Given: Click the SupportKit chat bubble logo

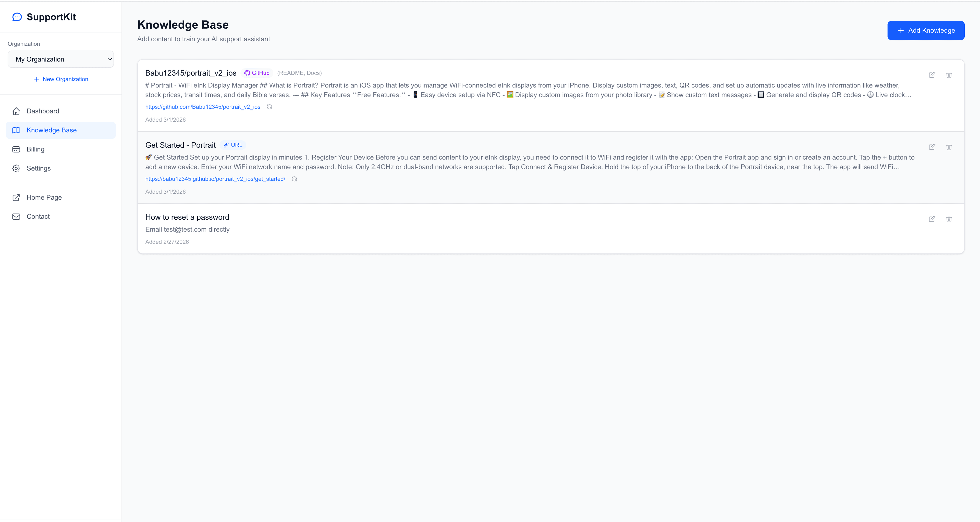Looking at the screenshot, I should [x=17, y=17].
